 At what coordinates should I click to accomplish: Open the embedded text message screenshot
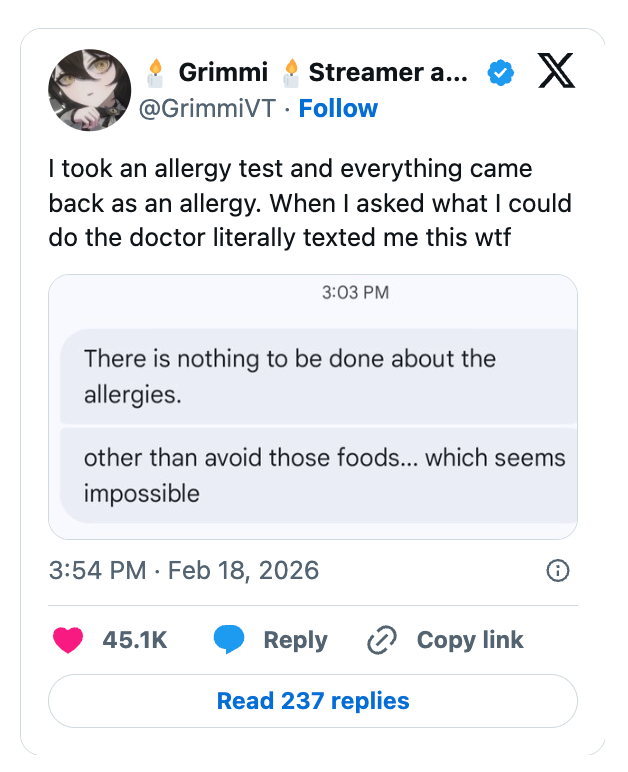(313, 407)
